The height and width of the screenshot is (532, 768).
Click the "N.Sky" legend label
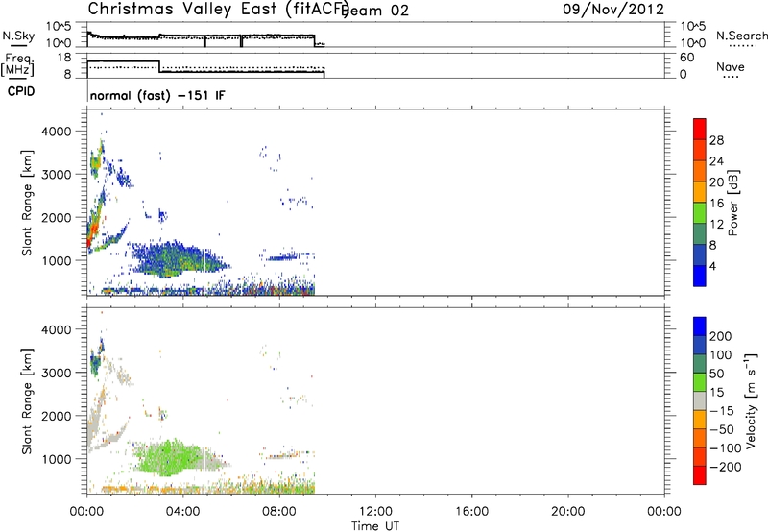[x=18, y=36]
